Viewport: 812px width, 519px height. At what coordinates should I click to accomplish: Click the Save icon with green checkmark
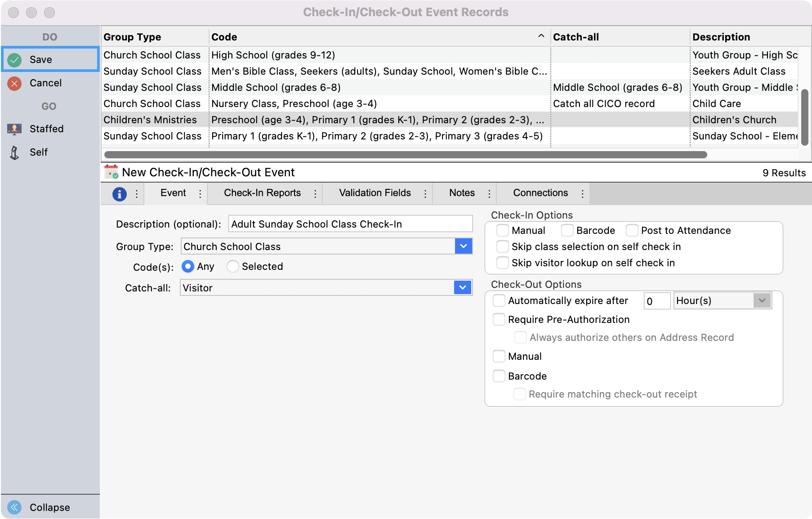pos(14,59)
